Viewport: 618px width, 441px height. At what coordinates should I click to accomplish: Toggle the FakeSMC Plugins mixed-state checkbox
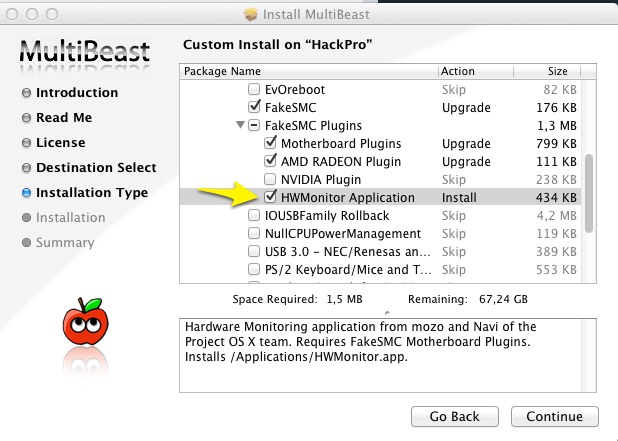[254, 126]
